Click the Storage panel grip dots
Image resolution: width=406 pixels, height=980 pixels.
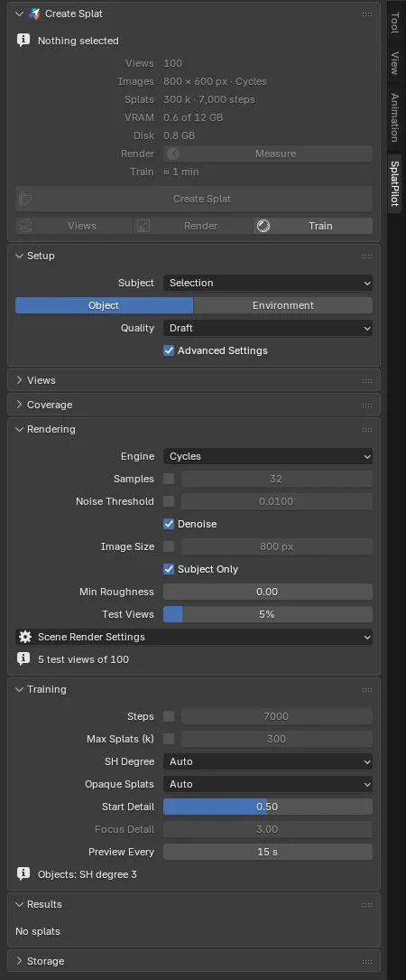coord(367,961)
